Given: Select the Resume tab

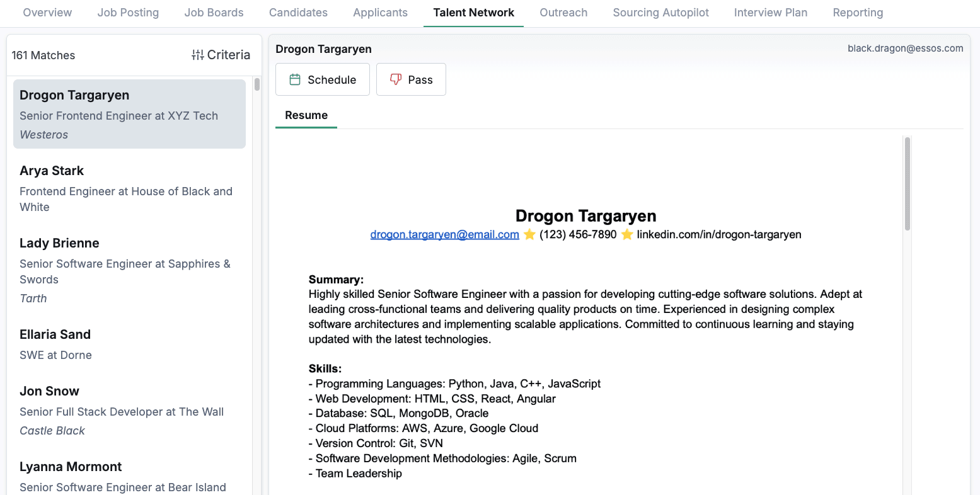Looking at the screenshot, I should click(306, 115).
